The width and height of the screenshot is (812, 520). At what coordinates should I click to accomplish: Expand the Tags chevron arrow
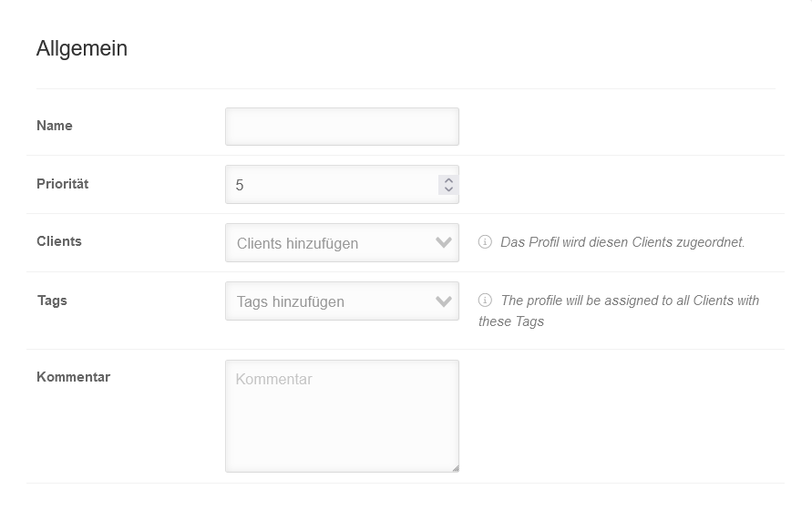(444, 301)
